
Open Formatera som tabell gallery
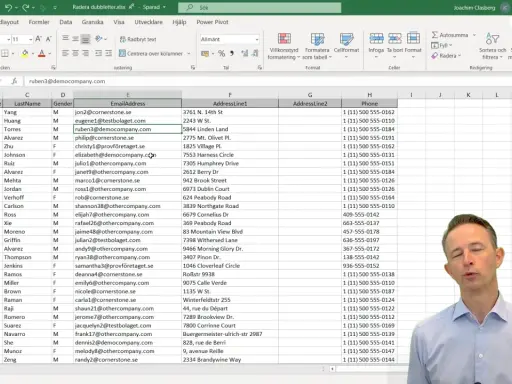coord(317,46)
